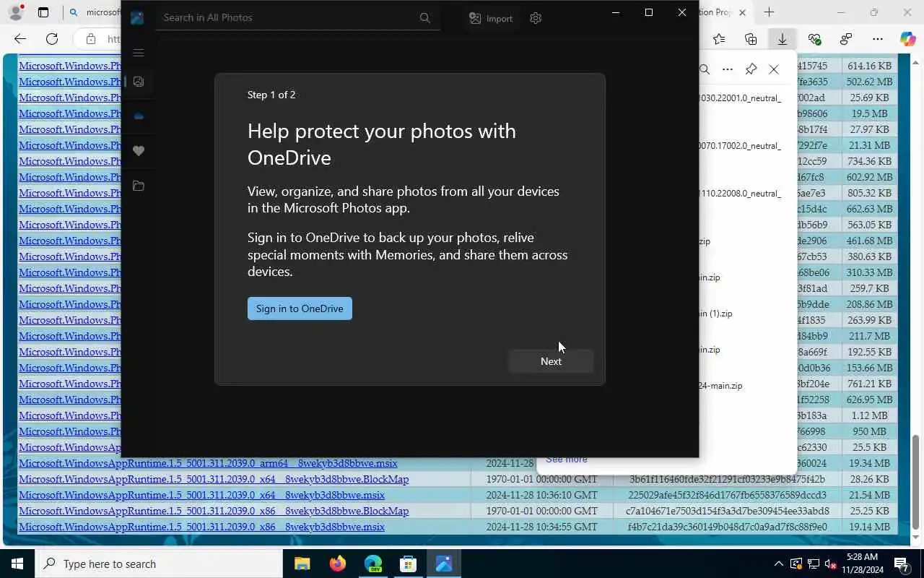Open the Photos navigation hamburger menu
Image resolution: width=924 pixels, height=578 pixels.
(x=139, y=53)
